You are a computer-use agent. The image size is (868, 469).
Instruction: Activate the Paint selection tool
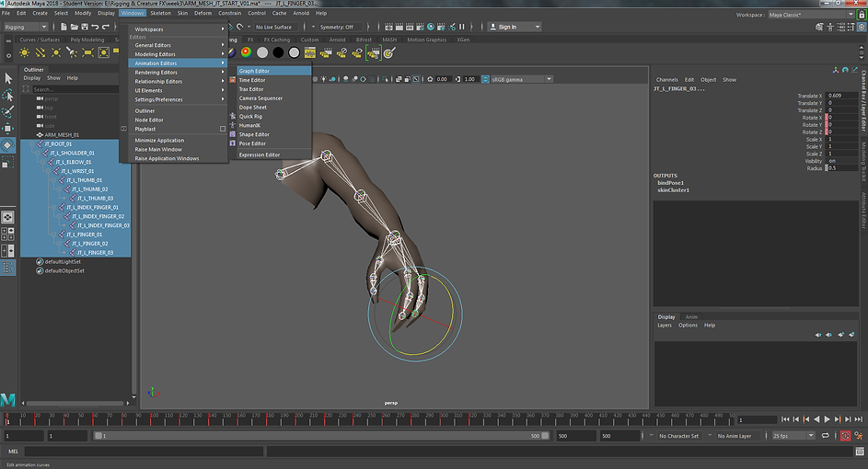coord(8,111)
